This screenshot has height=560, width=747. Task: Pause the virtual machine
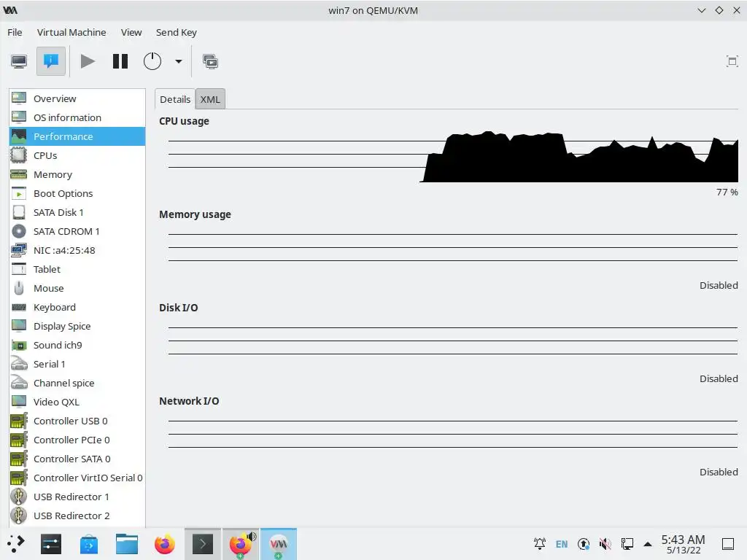120,61
